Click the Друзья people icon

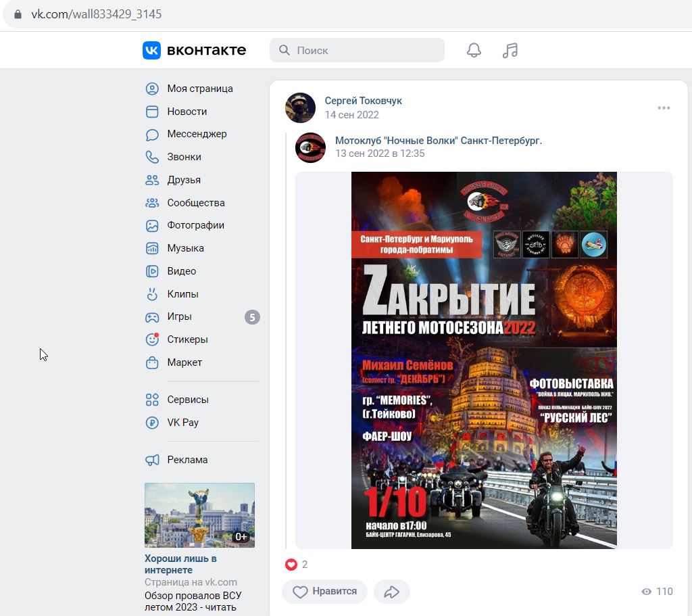[152, 180]
